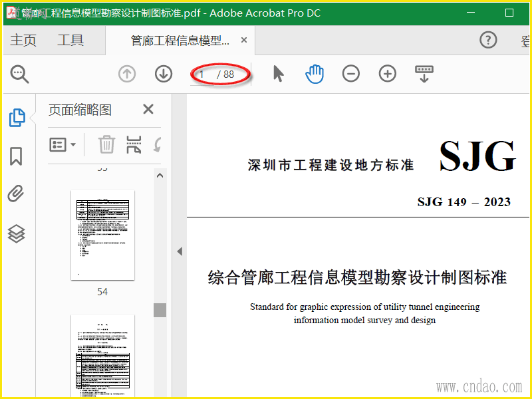The image size is (532, 399).
Task: Select the 管廊工程信息模型 document tab
Action: pyautogui.click(x=180, y=41)
